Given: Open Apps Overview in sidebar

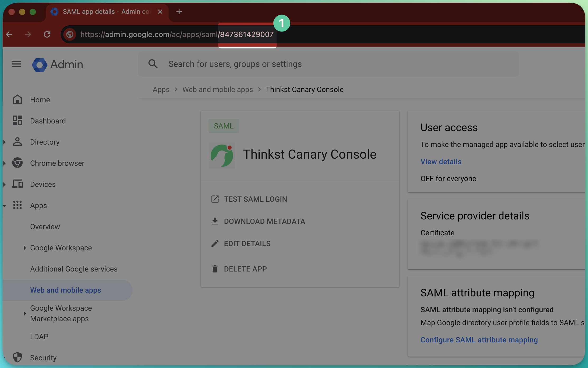Looking at the screenshot, I should click(x=45, y=227).
